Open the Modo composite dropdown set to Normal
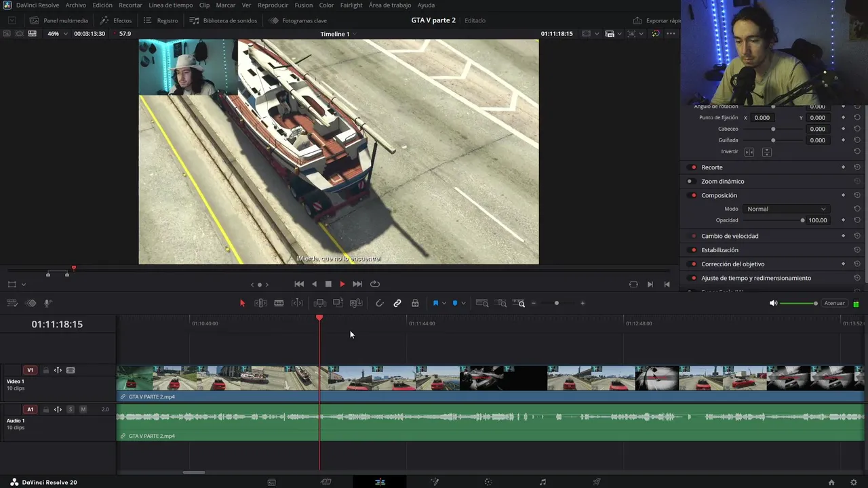The image size is (868, 488). click(x=785, y=209)
